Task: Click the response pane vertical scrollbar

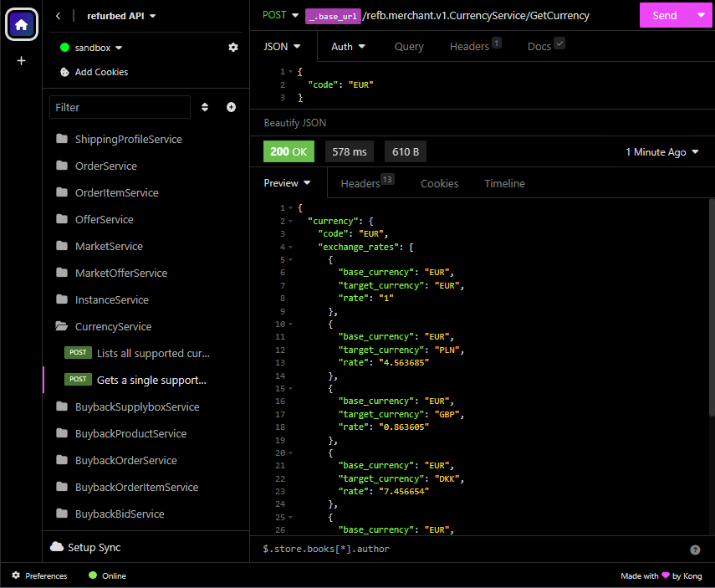Action: tap(712, 308)
